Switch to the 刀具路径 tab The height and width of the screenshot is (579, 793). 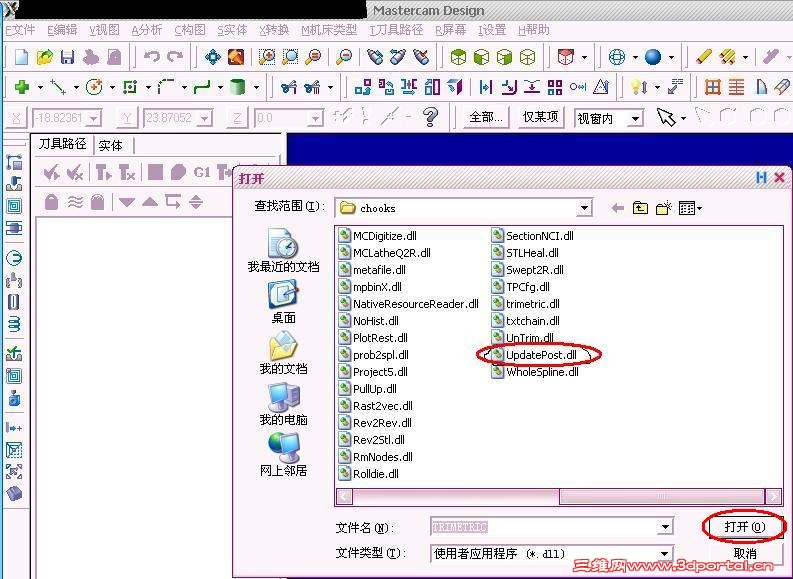63,144
